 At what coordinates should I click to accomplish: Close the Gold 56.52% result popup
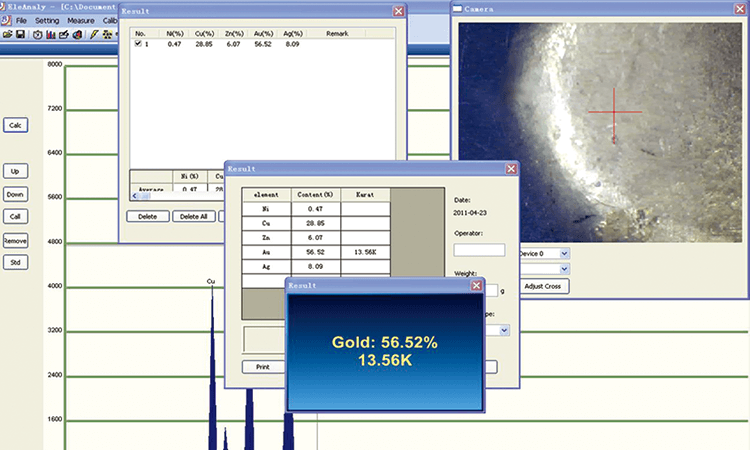pyautogui.click(x=476, y=285)
